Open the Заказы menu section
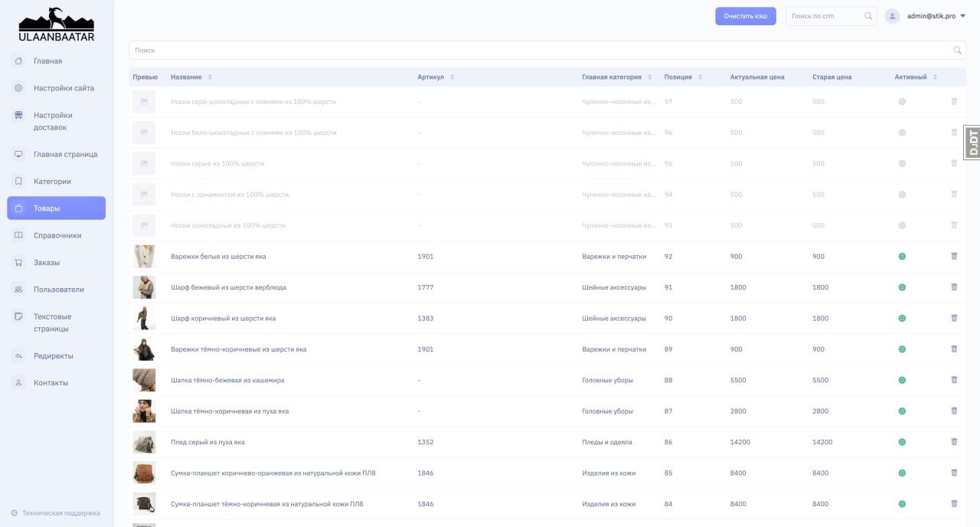The image size is (980, 527). [47, 263]
